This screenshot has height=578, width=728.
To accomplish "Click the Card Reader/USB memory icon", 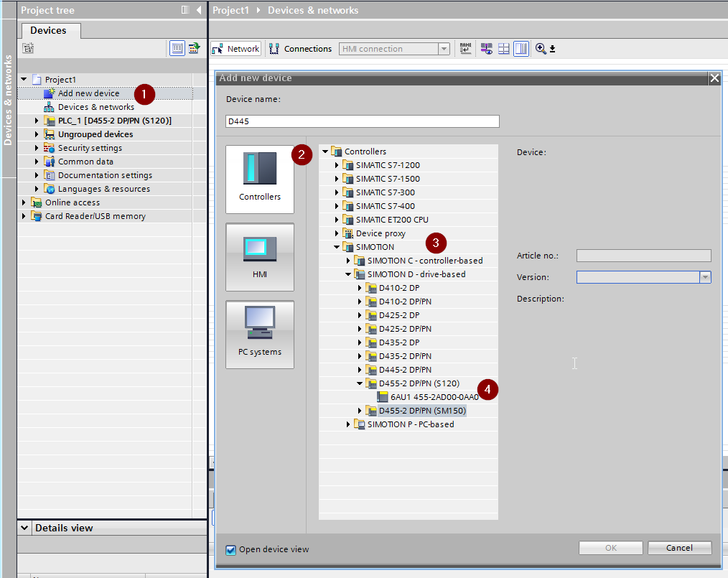I will (x=36, y=216).
